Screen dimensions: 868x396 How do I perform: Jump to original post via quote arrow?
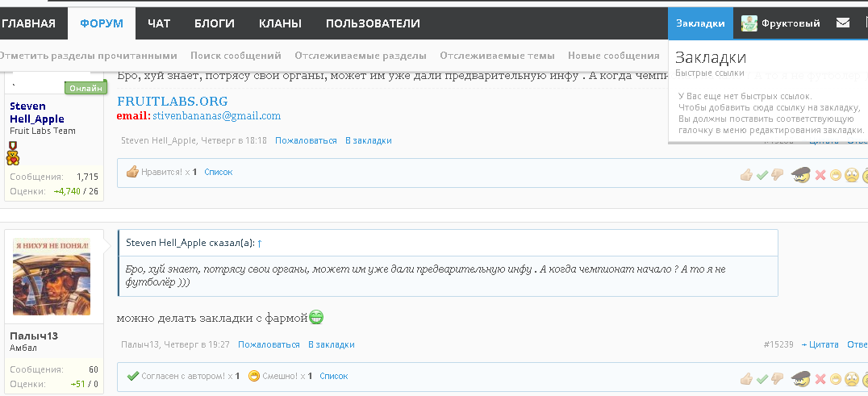[x=260, y=243]
